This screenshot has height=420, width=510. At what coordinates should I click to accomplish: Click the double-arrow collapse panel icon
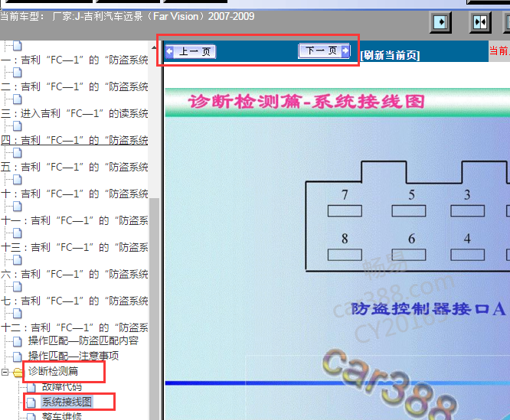[x=480, y=22]
